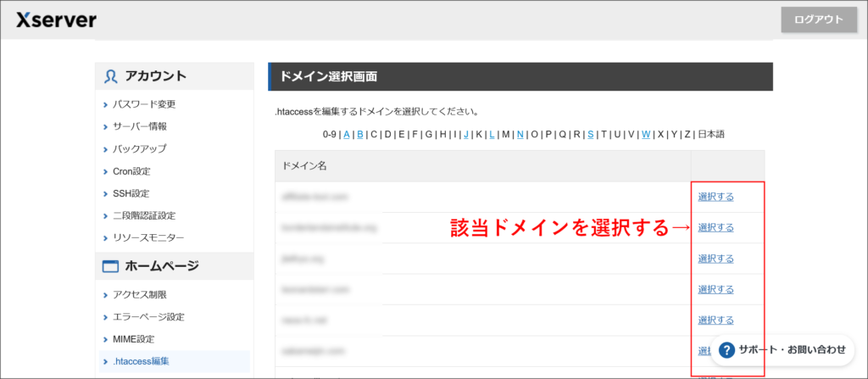Click the Xserver logo
The image size is (868, 379).
coord(56,20)
